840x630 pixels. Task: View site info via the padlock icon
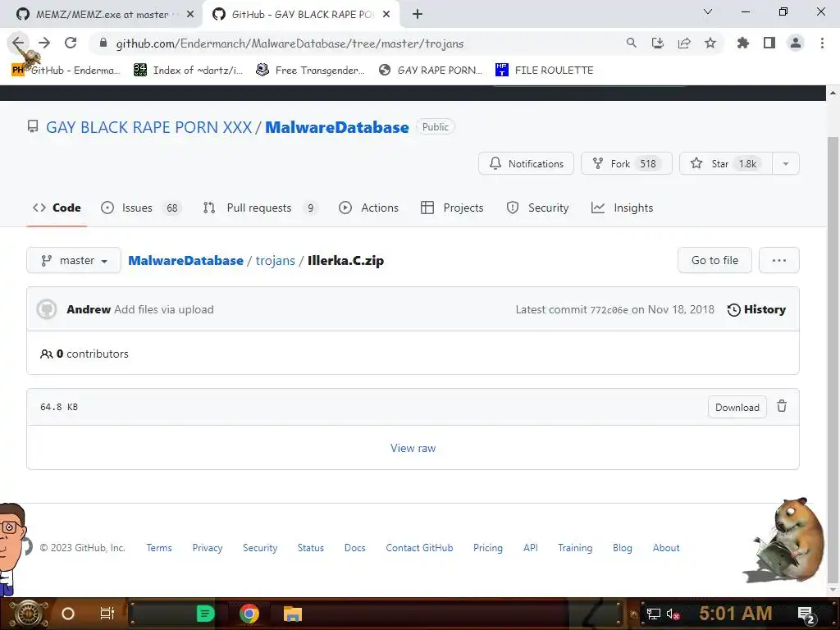pos(103,43)
